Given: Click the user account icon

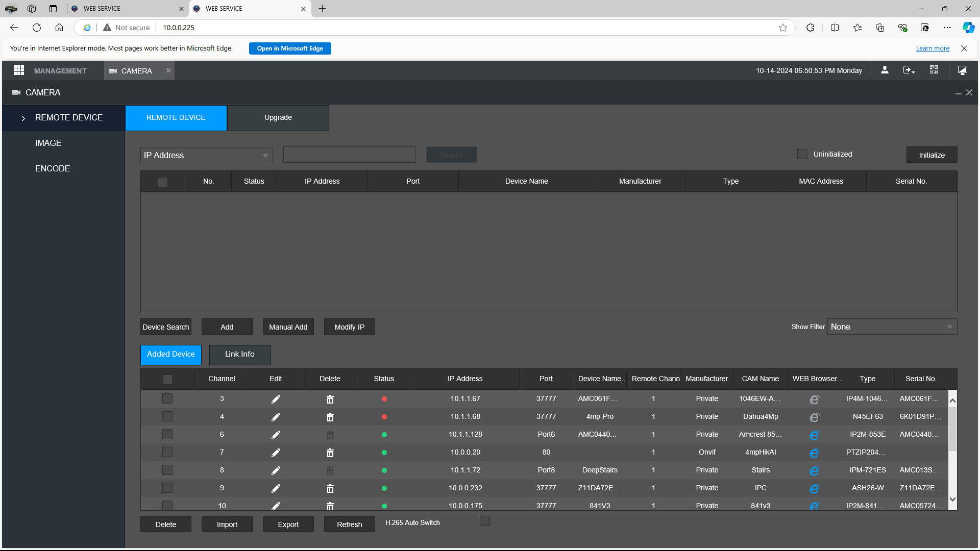Looking at the screenshot, I should coord(885,70).
